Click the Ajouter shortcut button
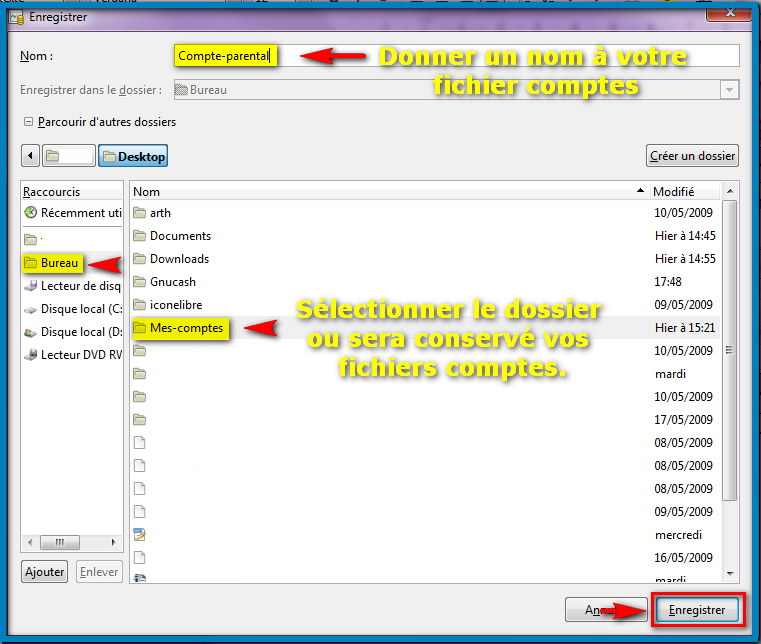761x644 pixels. pos(44,572)
